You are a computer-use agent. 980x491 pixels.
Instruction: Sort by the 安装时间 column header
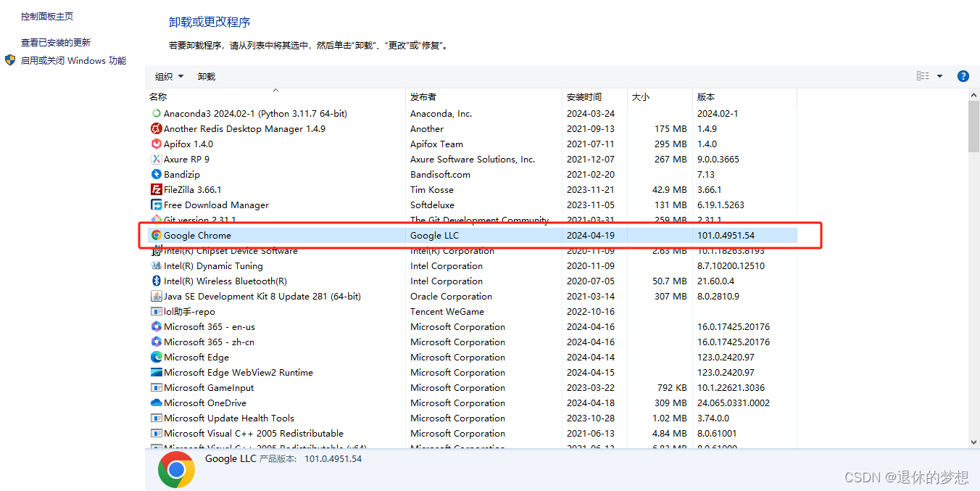click(x=594, y=96)
